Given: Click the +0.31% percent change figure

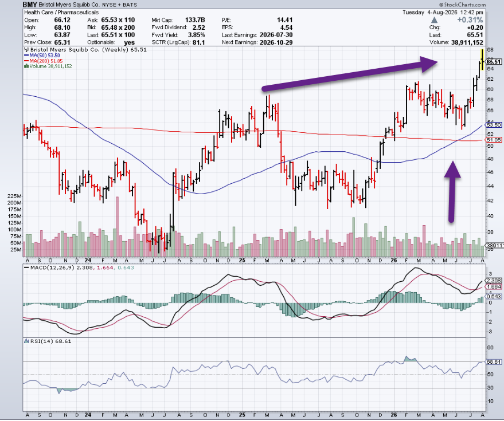Looking at the screenshot, I should [470, 20].
